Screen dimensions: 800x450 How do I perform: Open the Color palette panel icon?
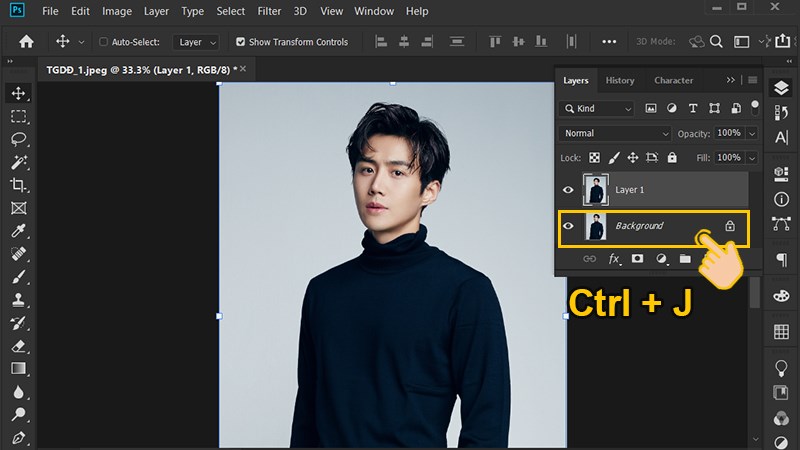pos(781,296)
